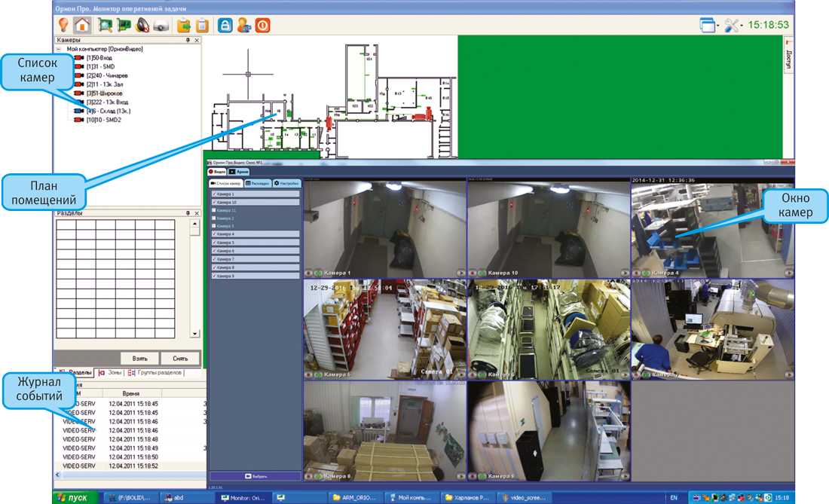Check the Камера 2 checkbox
The height and width of the screenshot is (504, 829).
pos(214,218)
